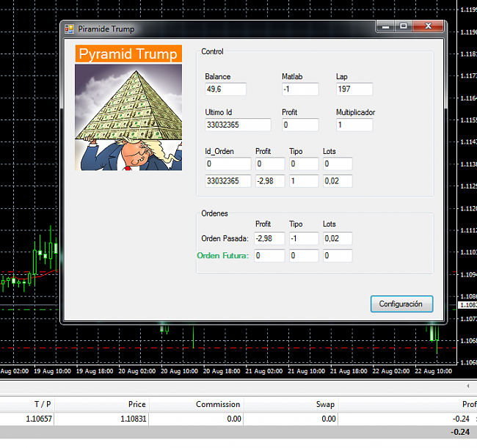Viewport: 477px width, 448px height.
Task: Select the Orden Futura Lots field
Action: click(x=338, y=256)
